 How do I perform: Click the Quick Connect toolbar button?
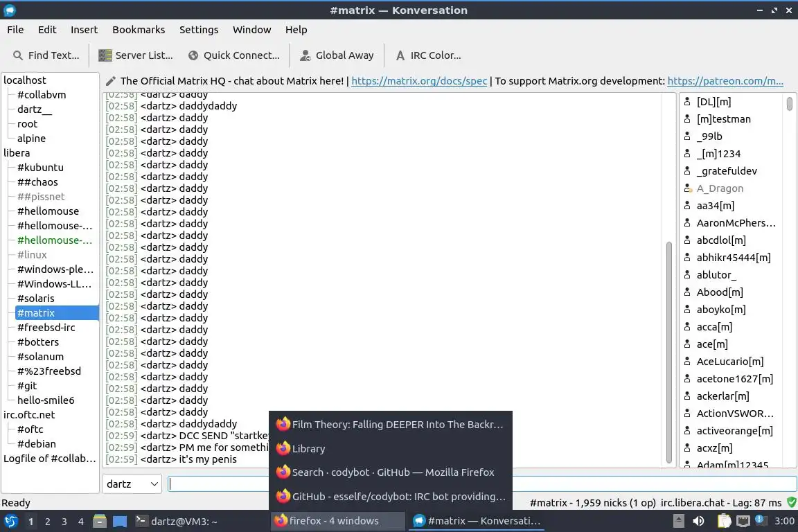pyautogui.click(x=233, y=55)
